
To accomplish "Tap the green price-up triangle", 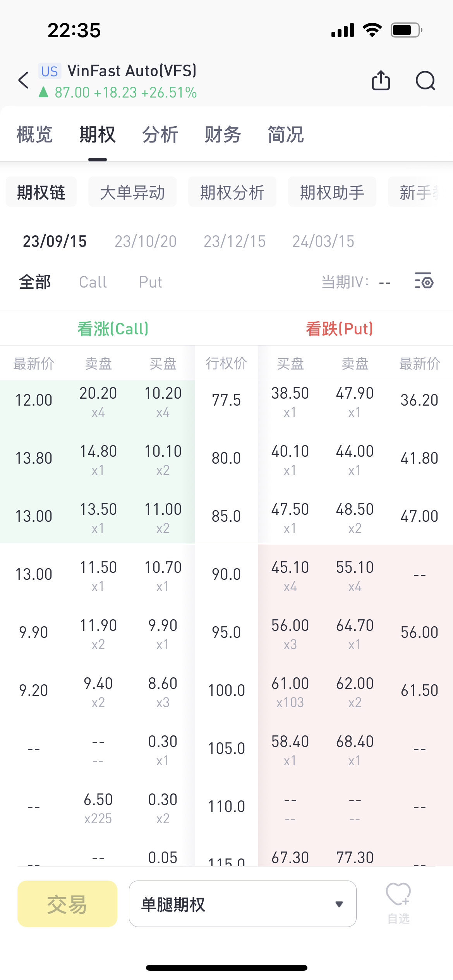I will [43, 92].
